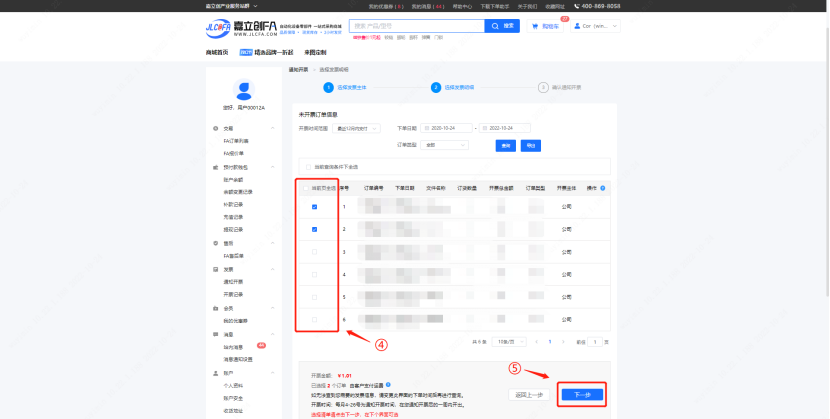Click the 账户 section icon in the sidebar

215,370
